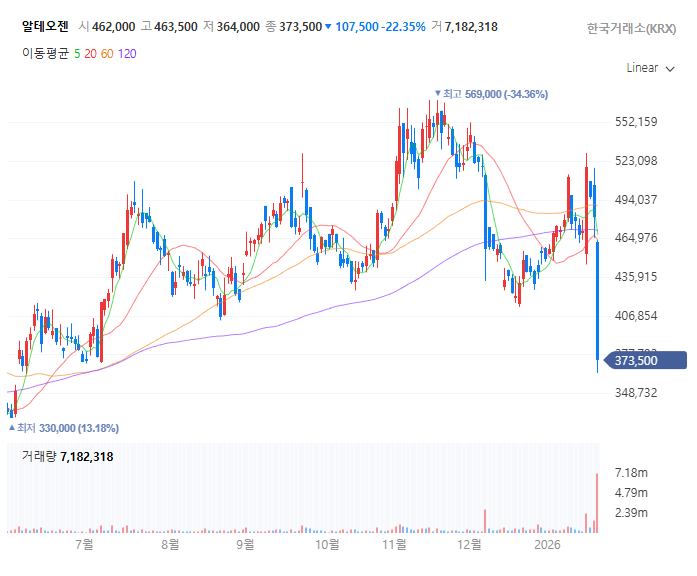Click the 거래량 volume panel label
The width and height of the screenshot is (697, 576).
point(68,456)
